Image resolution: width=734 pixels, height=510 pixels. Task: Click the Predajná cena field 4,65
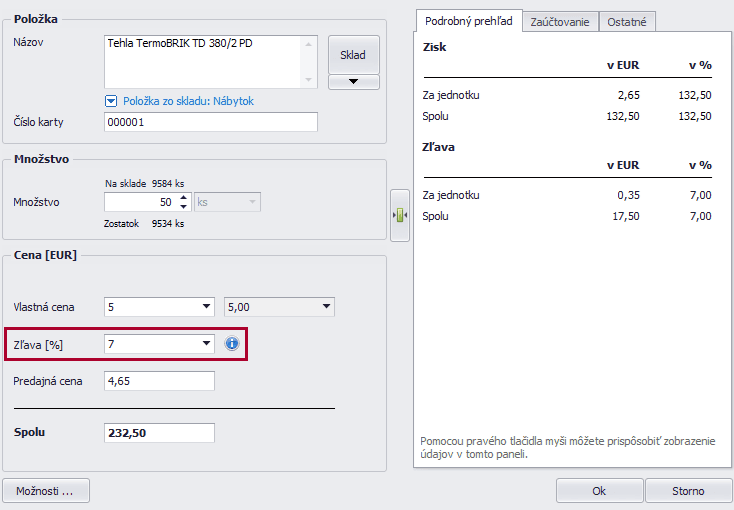coord(159,381)
